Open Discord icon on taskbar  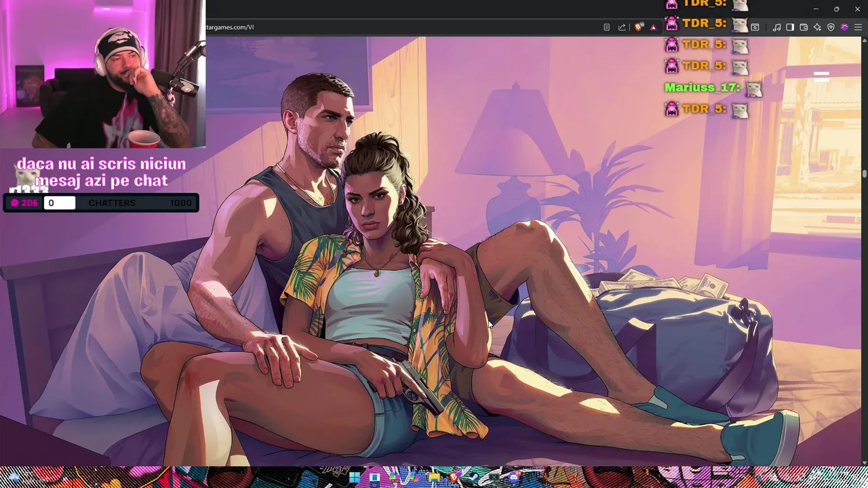point(514,478)
